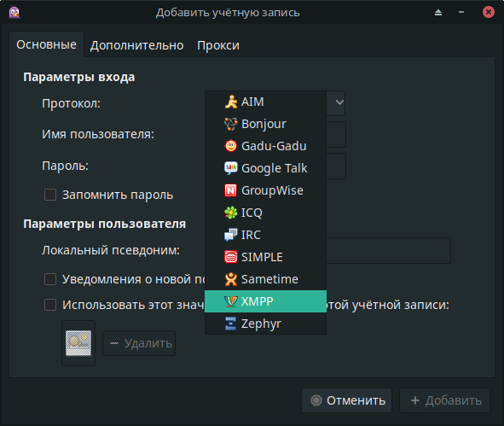
Task: Click the Отменить button
Action: point(346,400)
